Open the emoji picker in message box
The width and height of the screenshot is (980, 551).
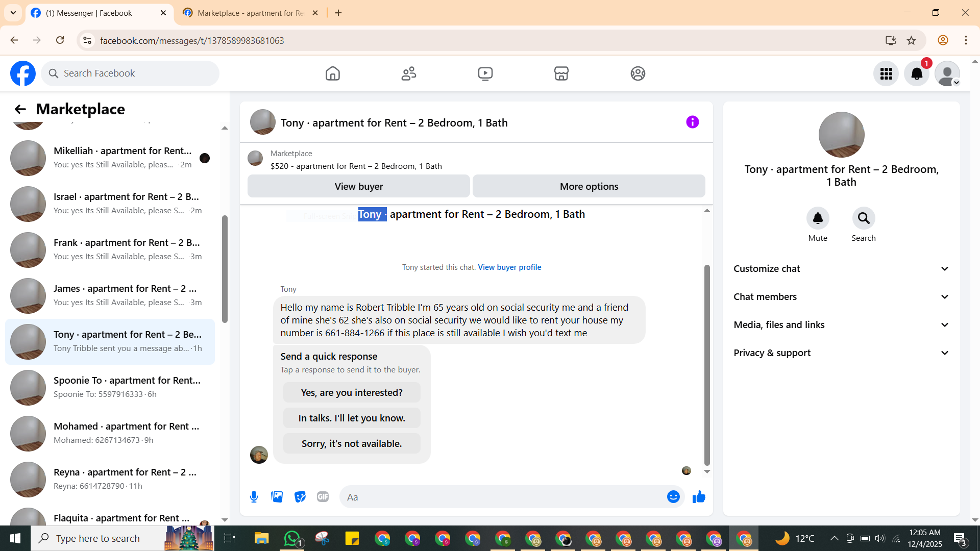tap(673, 497)
